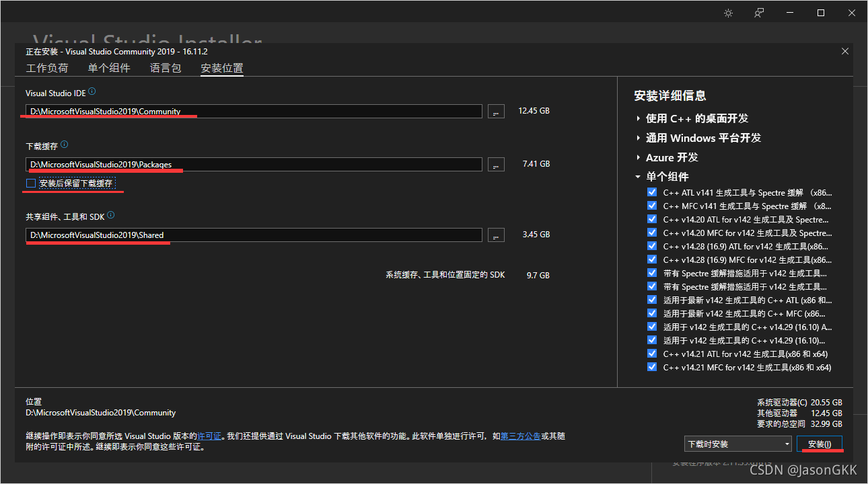Image resolution: width=868 pixels, height=484 pixels.
Task: Uncheck C++ ATL v141 生成工具与 Spectre 缓解
Action: pos(651,192)
